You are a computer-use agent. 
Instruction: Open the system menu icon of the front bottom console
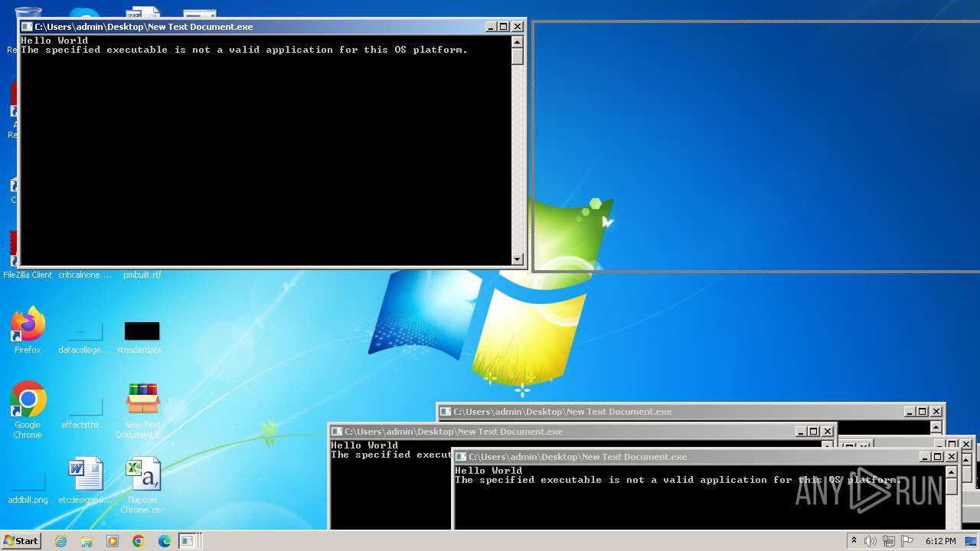click(461, 457)
